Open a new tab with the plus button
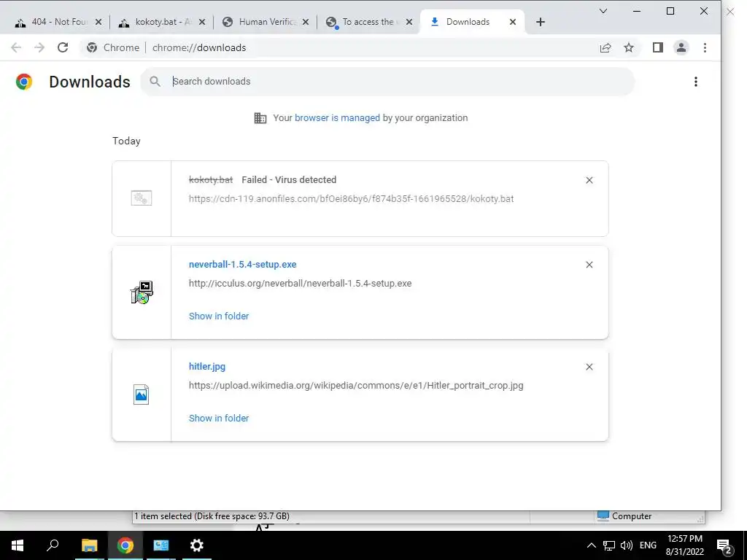The width and height of the screenshot is (747, 560). (541, 22)
